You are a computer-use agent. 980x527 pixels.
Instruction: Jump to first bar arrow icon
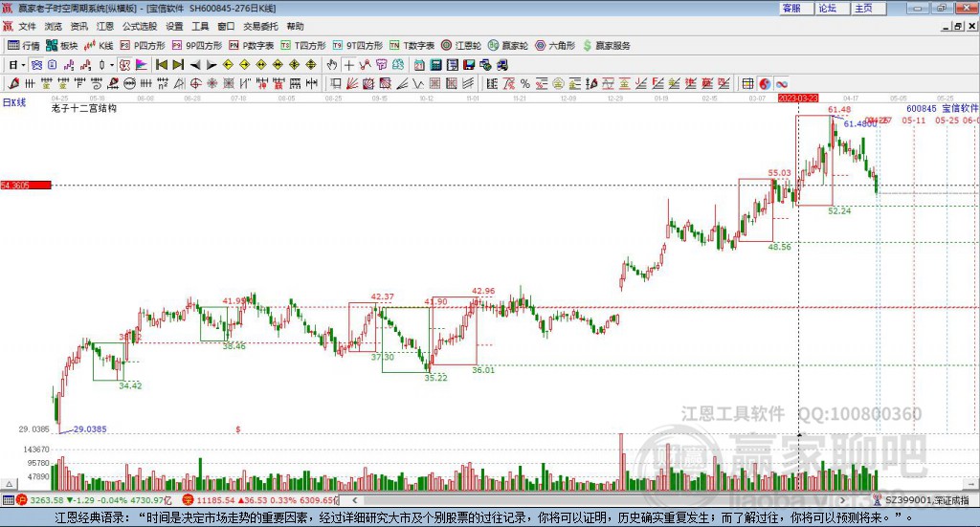click(161, 65)
